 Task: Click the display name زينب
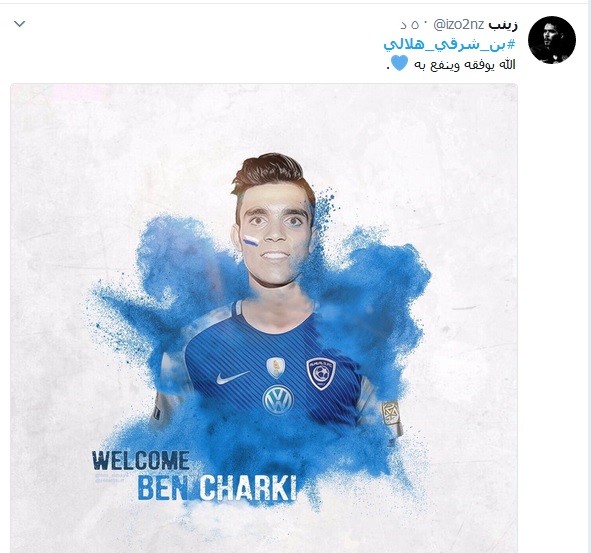point(503,25)
